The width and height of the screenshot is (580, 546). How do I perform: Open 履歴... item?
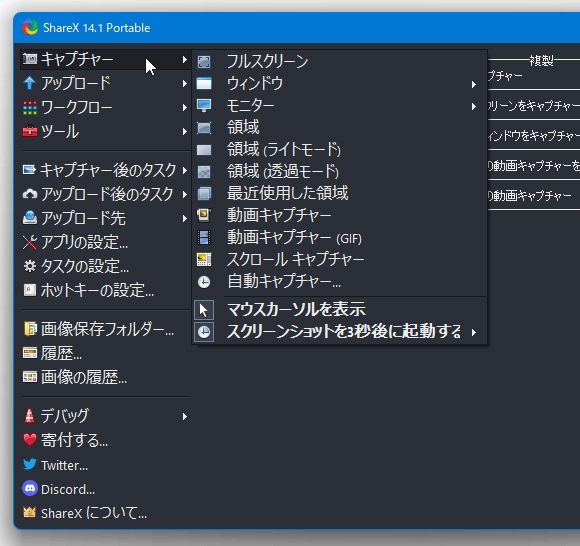[x=106, y=353]
